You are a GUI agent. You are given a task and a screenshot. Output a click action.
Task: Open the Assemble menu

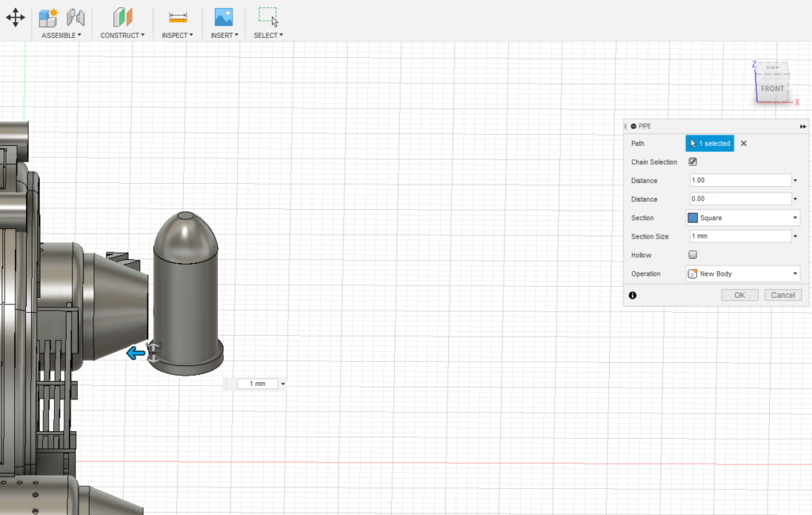pos(61,35)
